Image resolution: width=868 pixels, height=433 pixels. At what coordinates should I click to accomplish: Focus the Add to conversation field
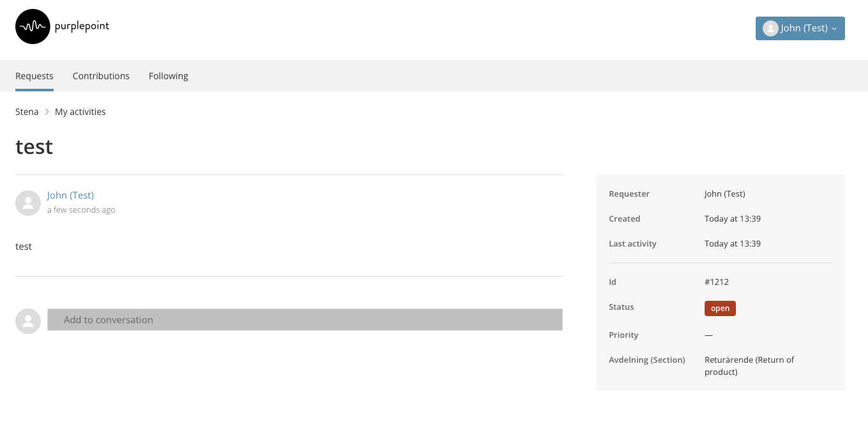click(x=305, y=320)
